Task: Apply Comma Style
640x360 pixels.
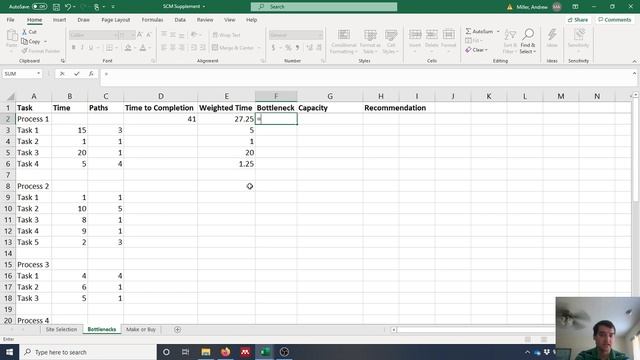Action: [298, 48]
